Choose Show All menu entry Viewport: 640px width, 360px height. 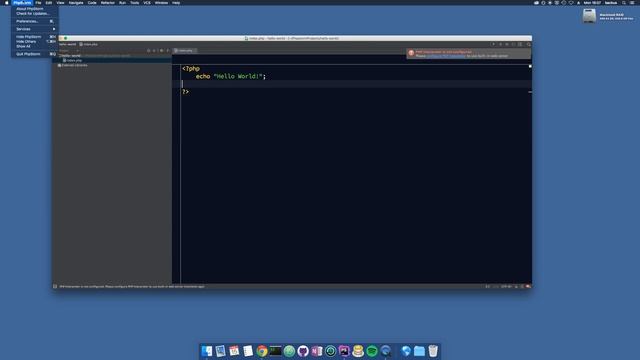(35, 46)
